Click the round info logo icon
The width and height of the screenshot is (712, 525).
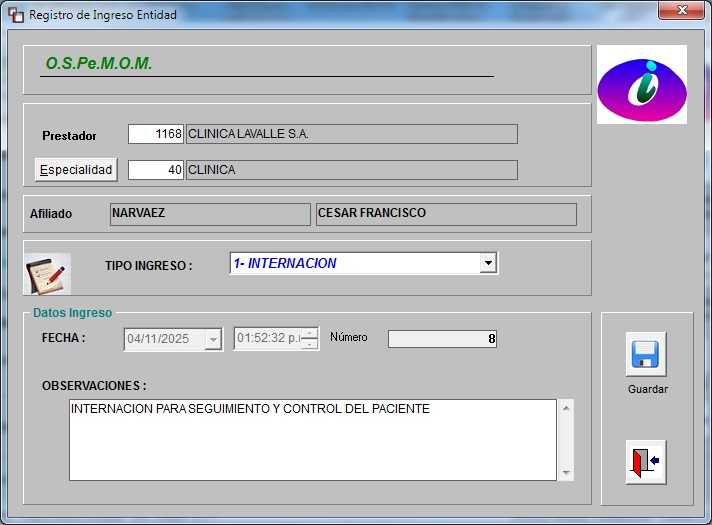pyautogui.click(x=642, y=85)
